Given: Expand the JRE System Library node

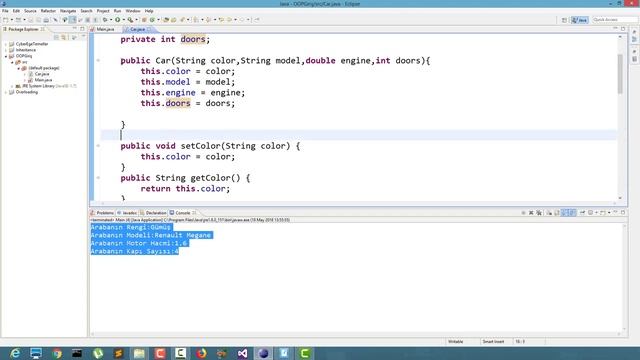Looking at the screenshot, I should coord(12,86).
